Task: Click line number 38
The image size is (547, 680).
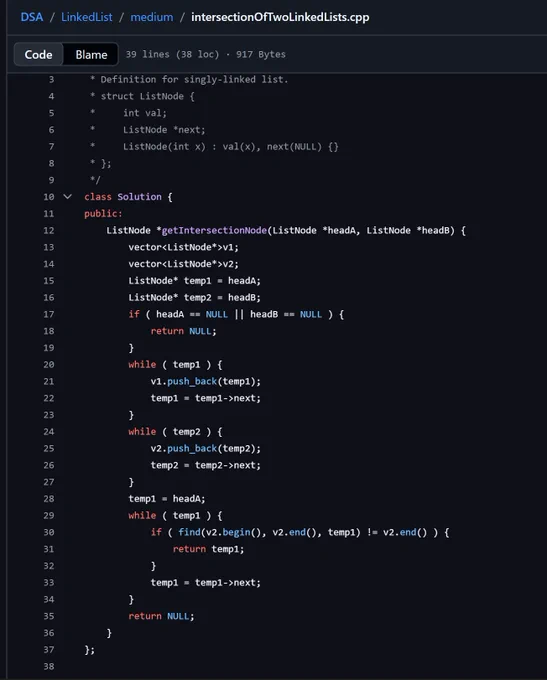Action: pos(49,667)
